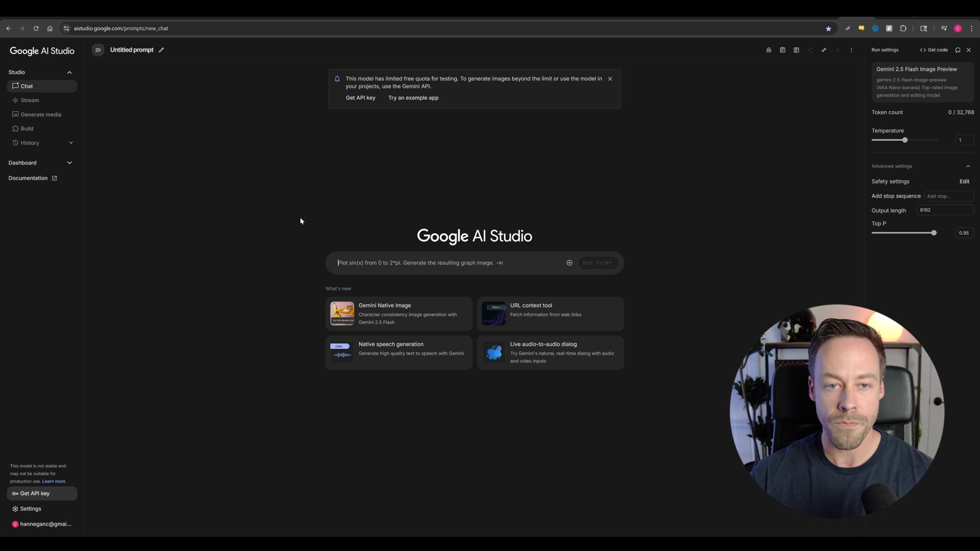The image size is (980, 551).
Task: Expand the Dashboard section
Action: click(x=69, y=163)
